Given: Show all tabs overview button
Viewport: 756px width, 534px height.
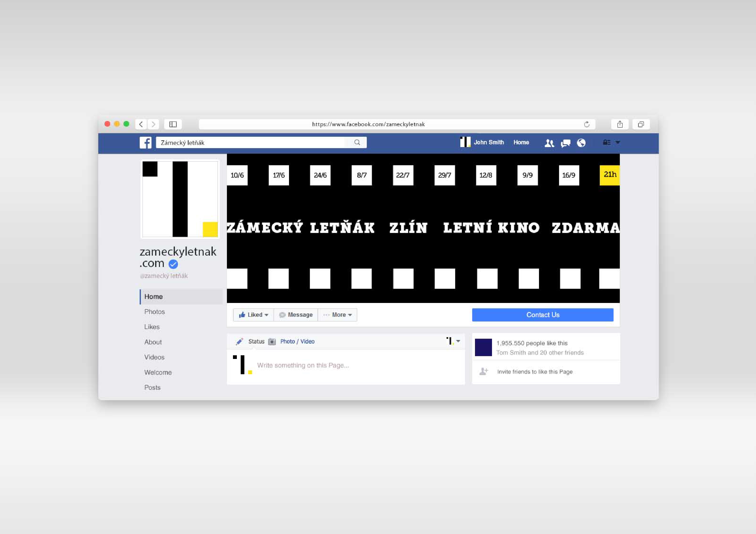Looking at the screenshot, I should (641, 124).
